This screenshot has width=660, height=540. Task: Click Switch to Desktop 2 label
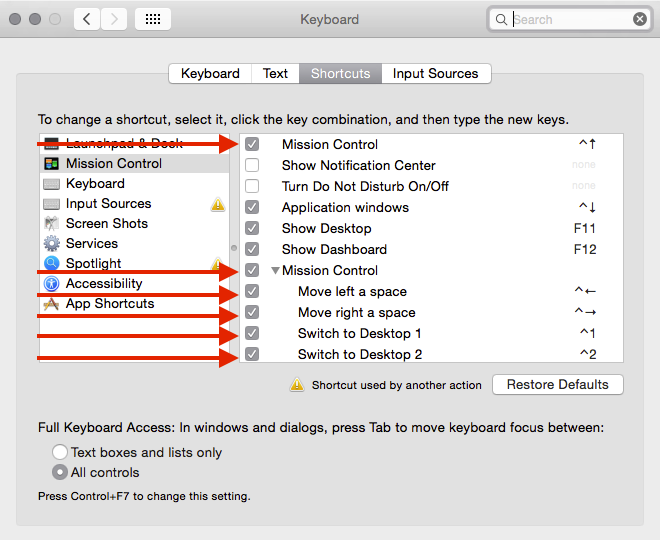(x=360, y=354)
